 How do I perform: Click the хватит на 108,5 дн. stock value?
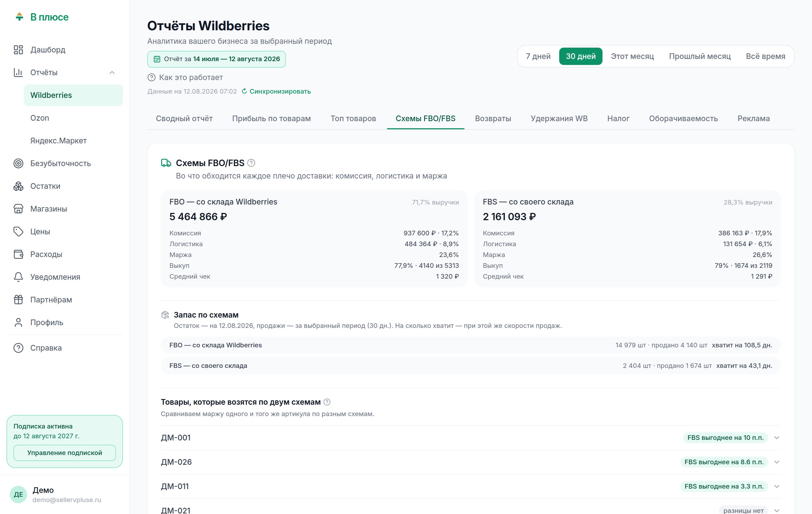[x=742, y=345]
